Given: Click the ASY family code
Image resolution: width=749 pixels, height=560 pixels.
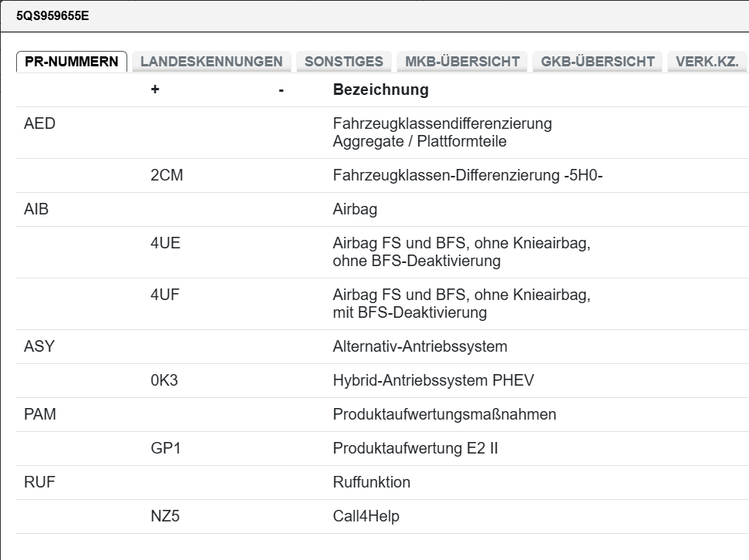Looking at the screenshot, I should [x=39, y=346].
